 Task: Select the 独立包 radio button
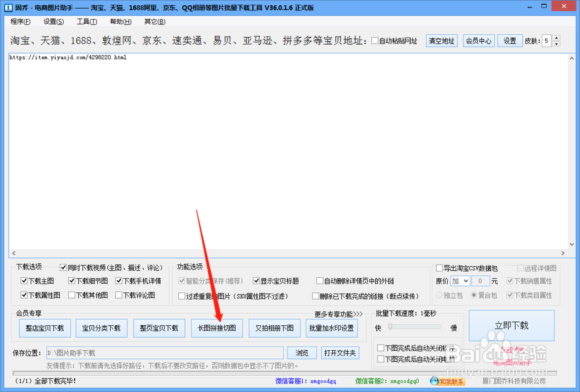440,295
